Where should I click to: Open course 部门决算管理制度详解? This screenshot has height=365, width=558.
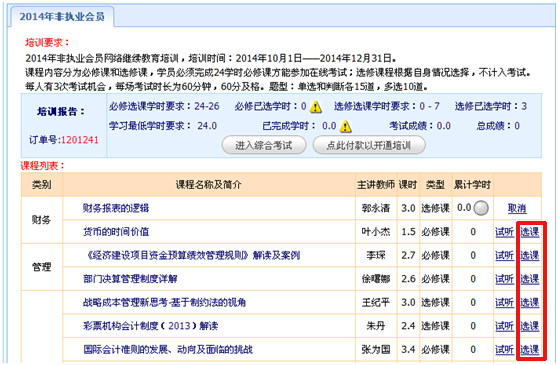pyautogui.click(x=130, y=279)
